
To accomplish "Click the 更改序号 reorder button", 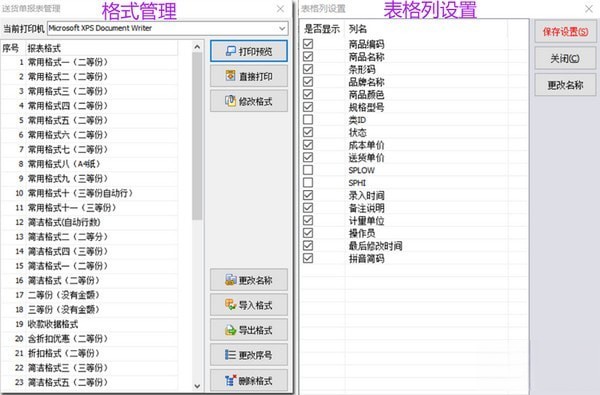I will coord(249,355).
